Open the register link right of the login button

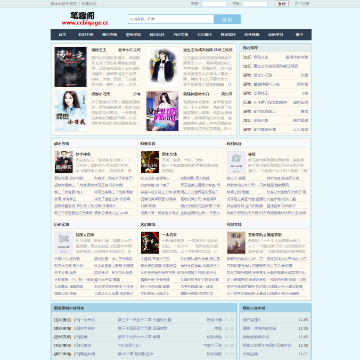(x=302, y=4)
